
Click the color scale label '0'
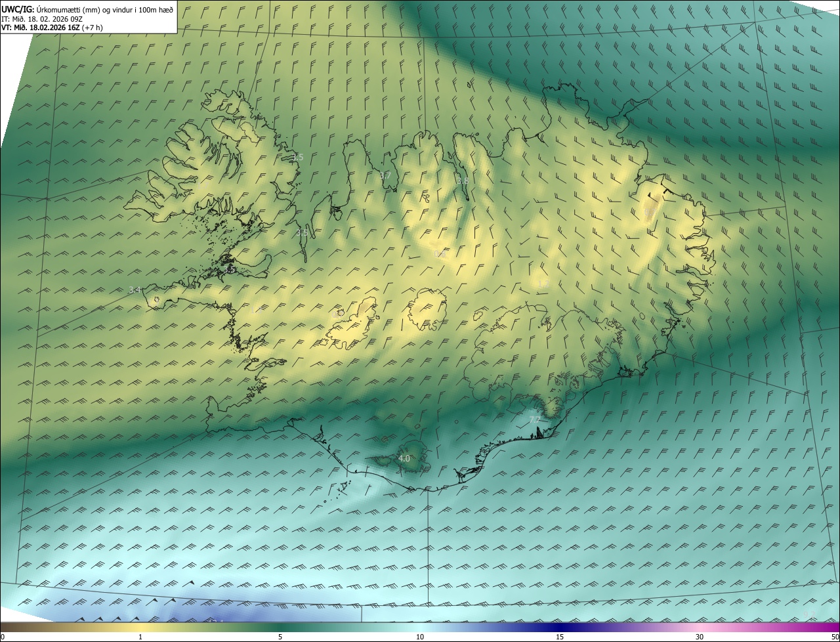3,637
